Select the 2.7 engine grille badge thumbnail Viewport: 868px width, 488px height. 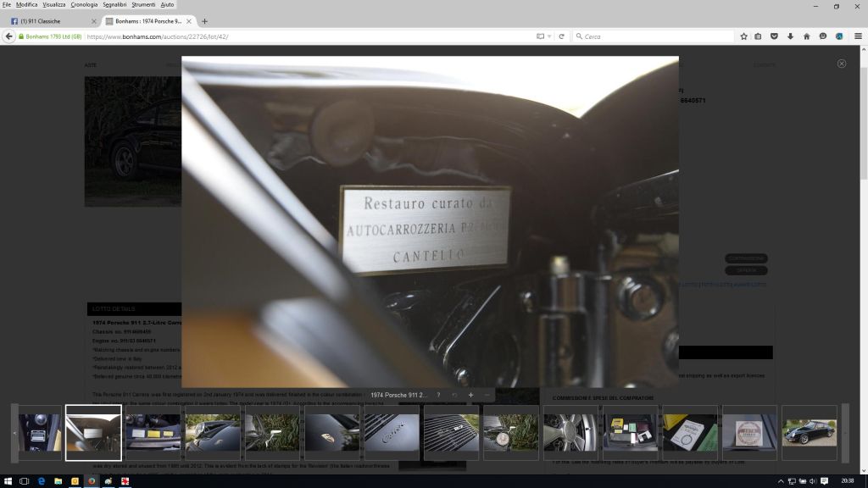click(x=452, y=433)
